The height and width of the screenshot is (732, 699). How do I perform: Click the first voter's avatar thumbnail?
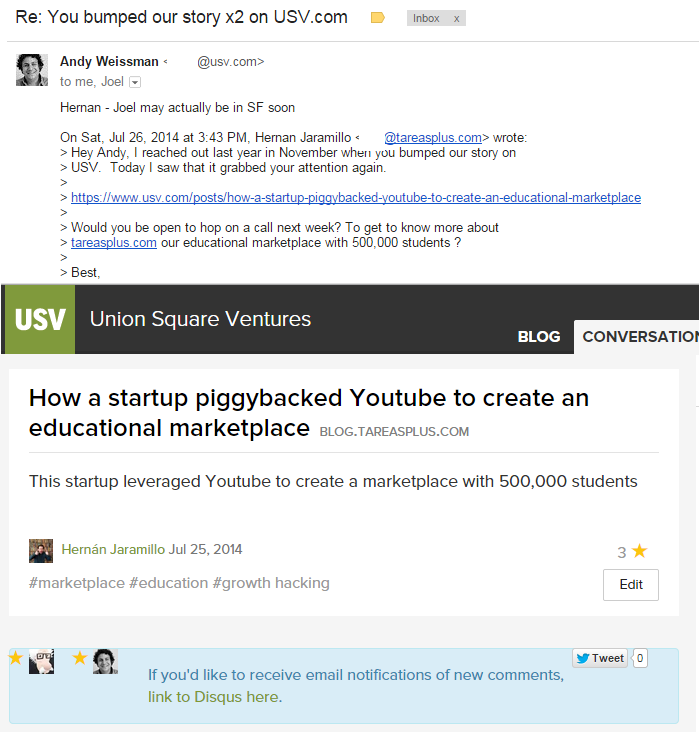tap(41, 661)
